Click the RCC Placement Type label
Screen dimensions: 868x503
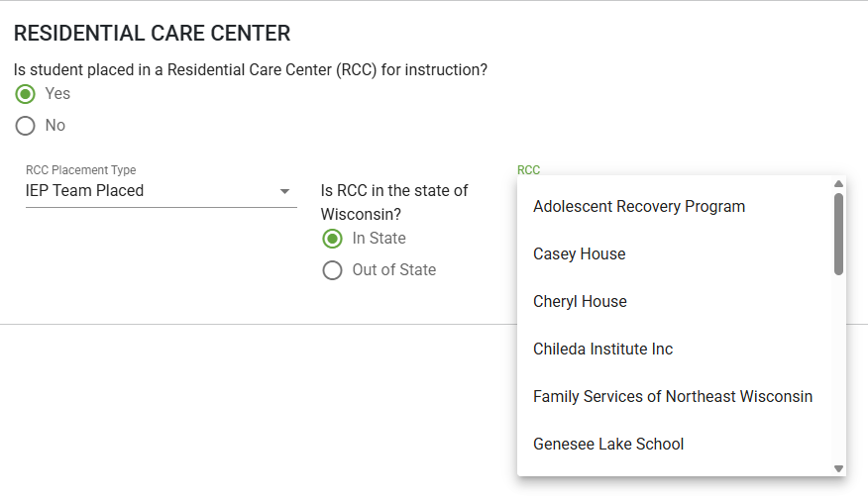[x=81, y=170]
